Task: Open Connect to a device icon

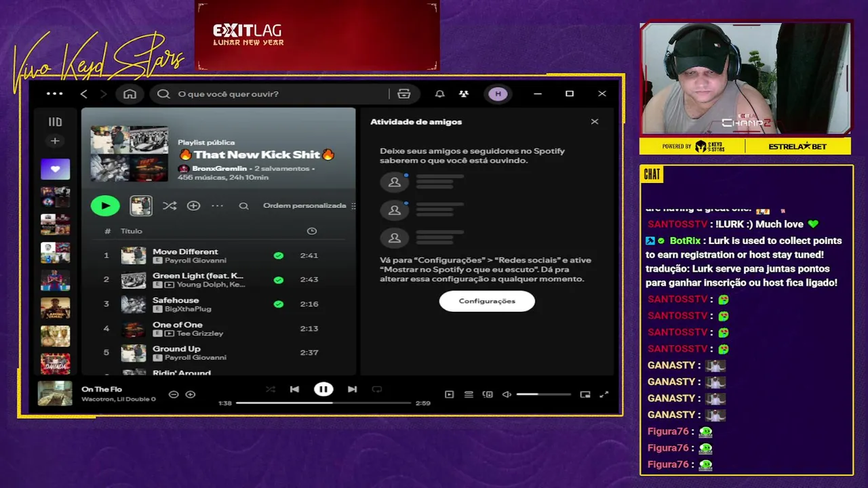Action: tap(488, 394)
